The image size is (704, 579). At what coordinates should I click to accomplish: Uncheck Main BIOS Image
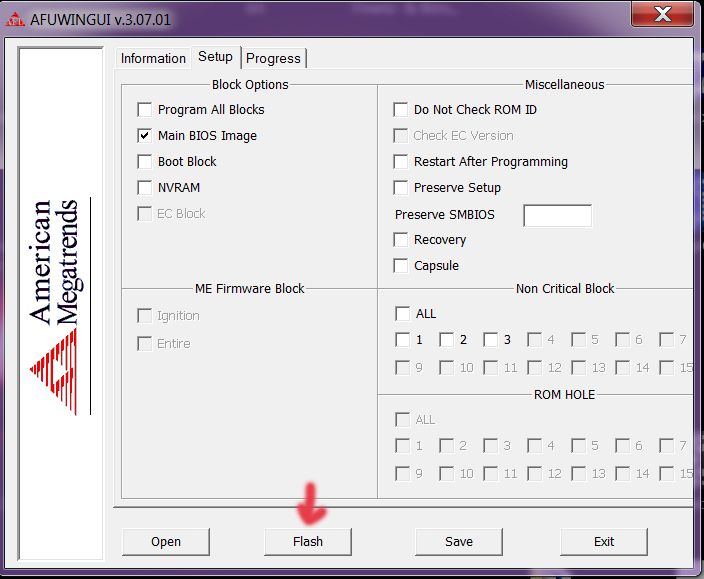(x=145, y=136)
